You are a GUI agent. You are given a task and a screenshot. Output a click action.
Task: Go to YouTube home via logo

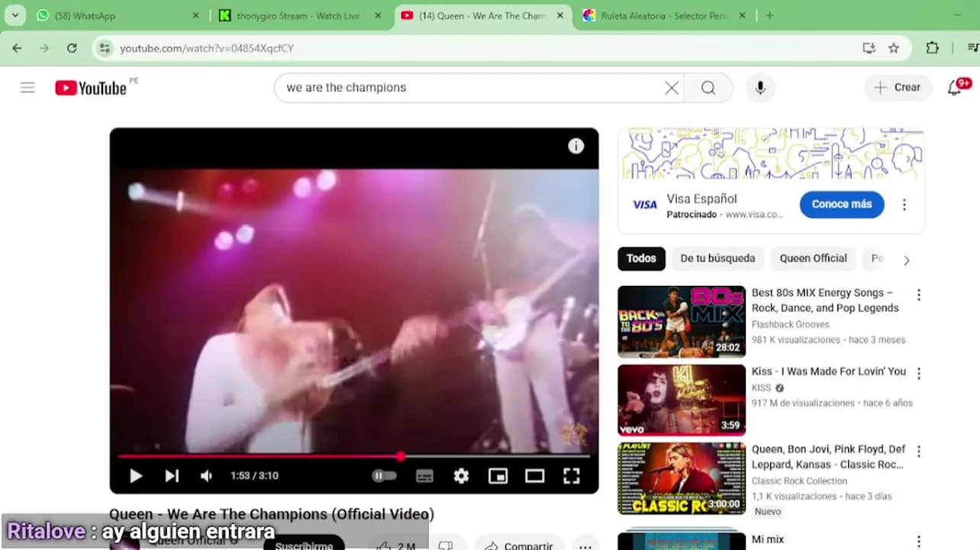tap(91, 88)
